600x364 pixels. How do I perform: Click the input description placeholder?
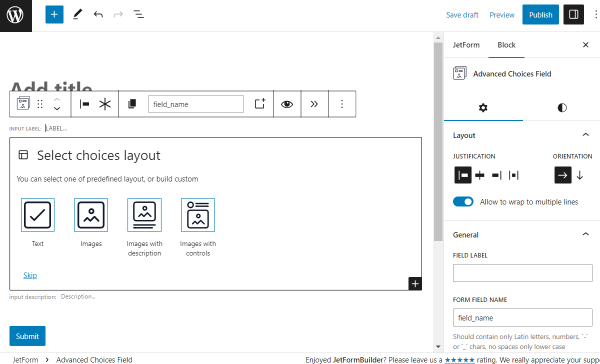coord(78,296)
